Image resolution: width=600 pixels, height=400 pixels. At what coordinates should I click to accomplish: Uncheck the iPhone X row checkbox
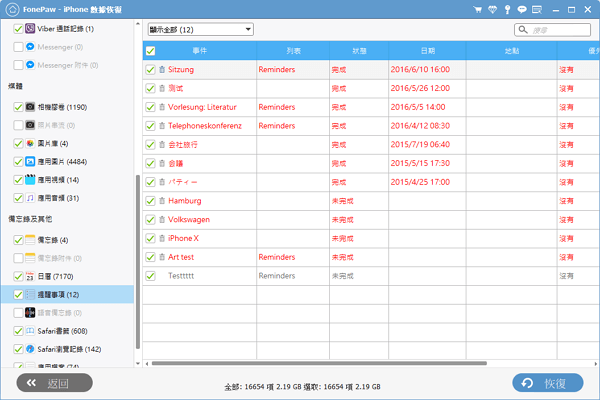(150, 238)
